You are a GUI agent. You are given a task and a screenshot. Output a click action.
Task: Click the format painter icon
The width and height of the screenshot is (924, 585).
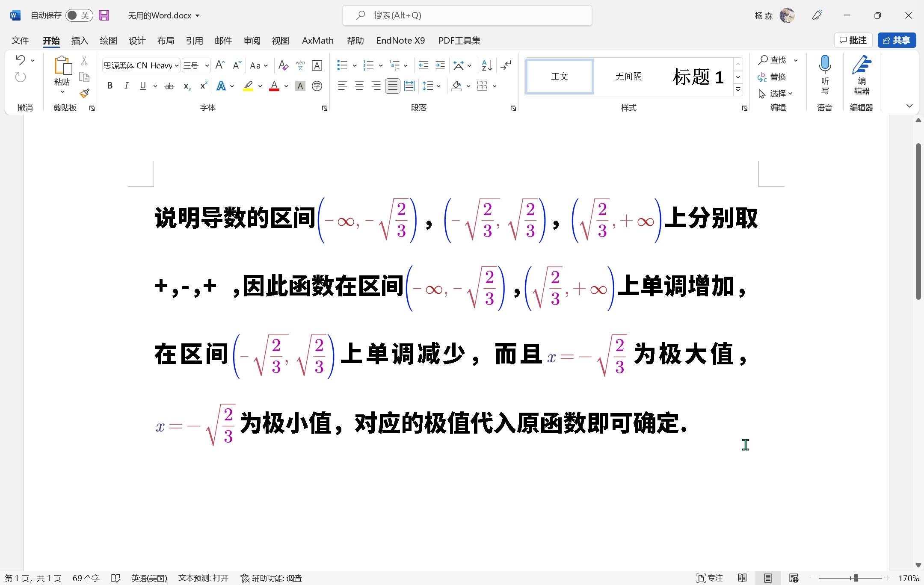tap(85, 93)
